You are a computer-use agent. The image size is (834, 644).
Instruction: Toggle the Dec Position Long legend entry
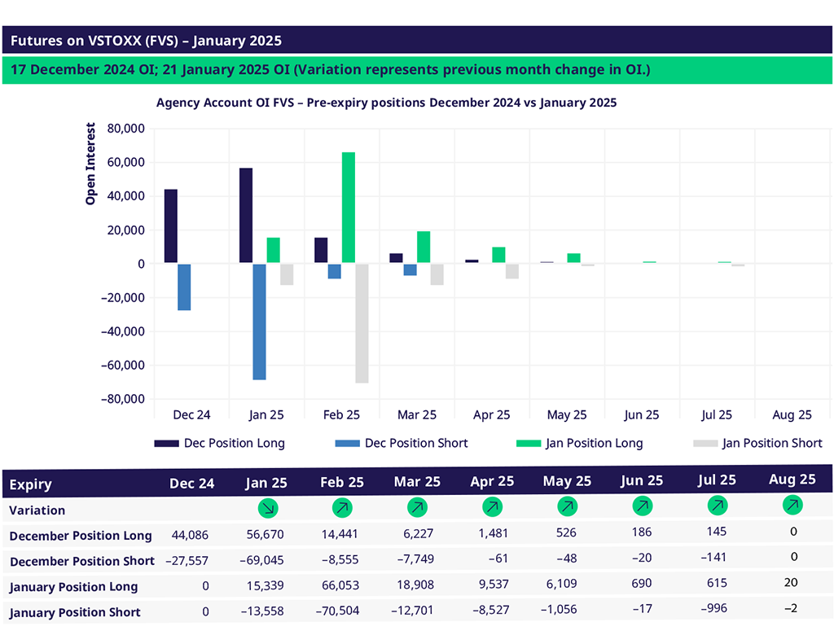tap(220, 443)
